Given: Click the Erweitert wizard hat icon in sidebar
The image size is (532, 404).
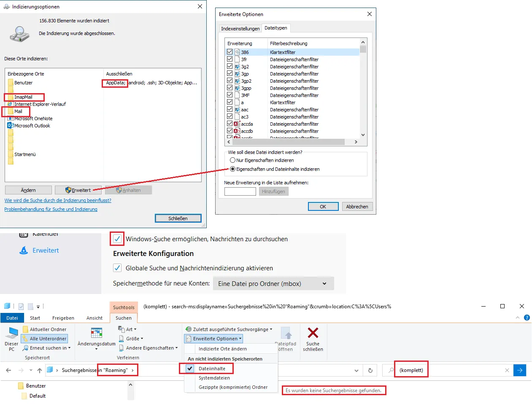Looking at the screenshot, I should (x=24, y=250).
